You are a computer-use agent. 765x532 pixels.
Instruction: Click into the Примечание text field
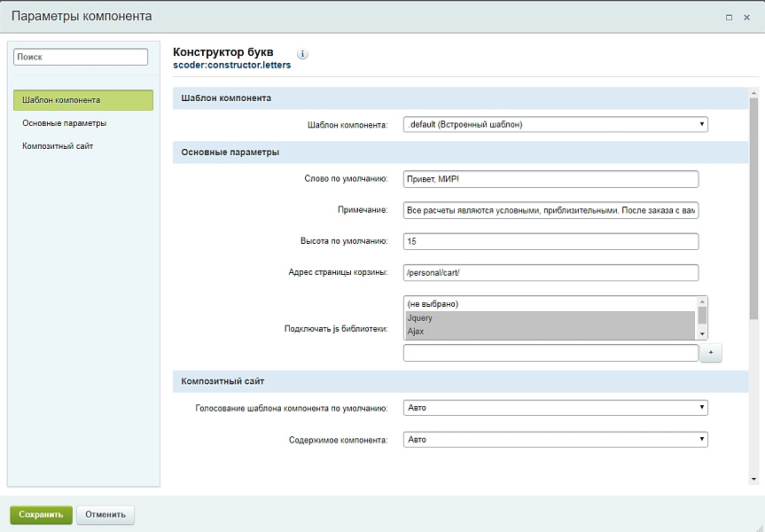point(550,210)
